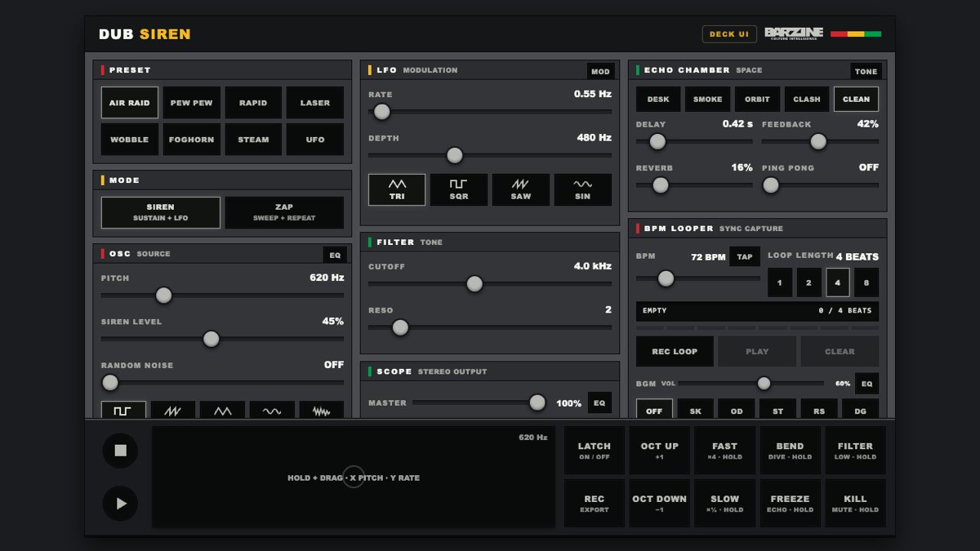Select the SAW LFO waveform

tap(520, 189)
